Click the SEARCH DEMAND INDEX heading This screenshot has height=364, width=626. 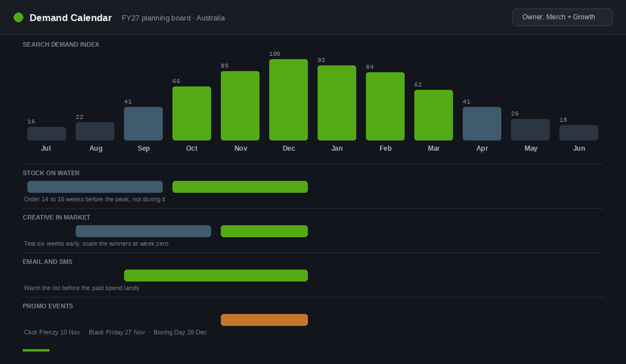coord(61,44)
